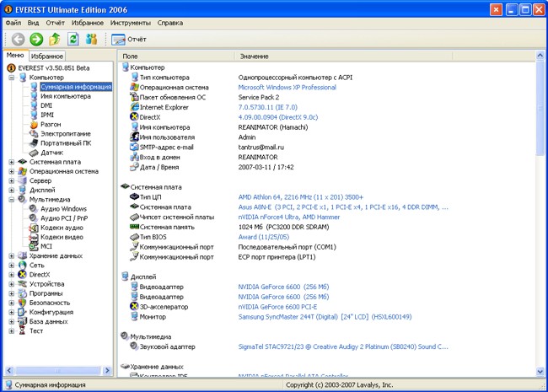Click the Конфигурация tree icon
Screen dimensions: 548x392
23,312
